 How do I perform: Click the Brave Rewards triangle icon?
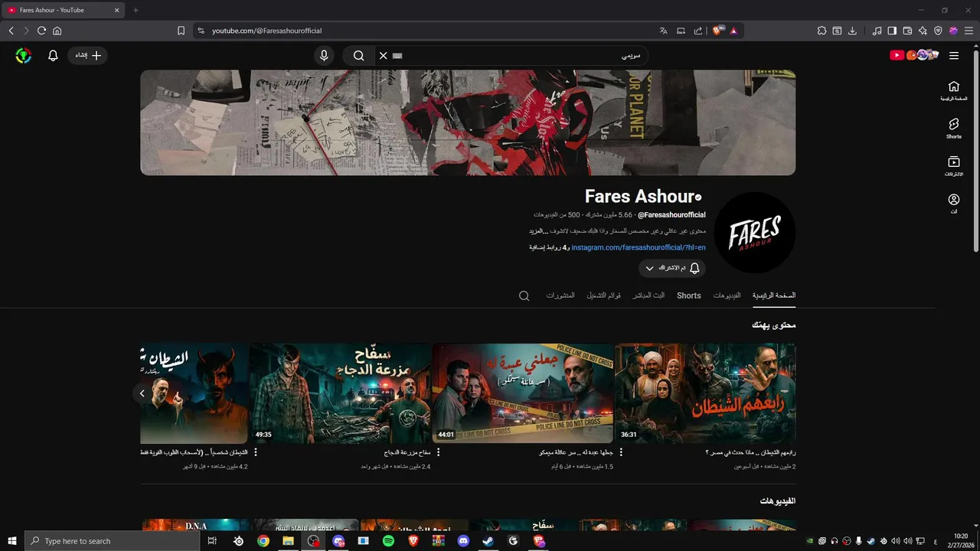coord(733,31)
